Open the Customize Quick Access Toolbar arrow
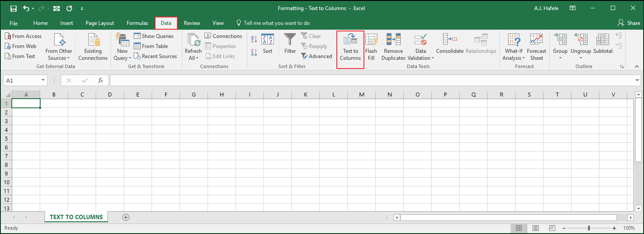Screen dimensions: 644x234 click(82, 8)
